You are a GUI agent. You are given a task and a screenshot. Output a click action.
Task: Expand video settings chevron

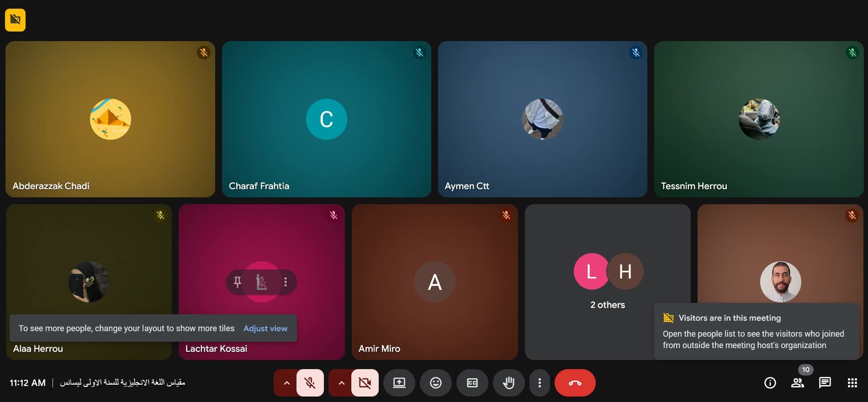tap(341, 383)
